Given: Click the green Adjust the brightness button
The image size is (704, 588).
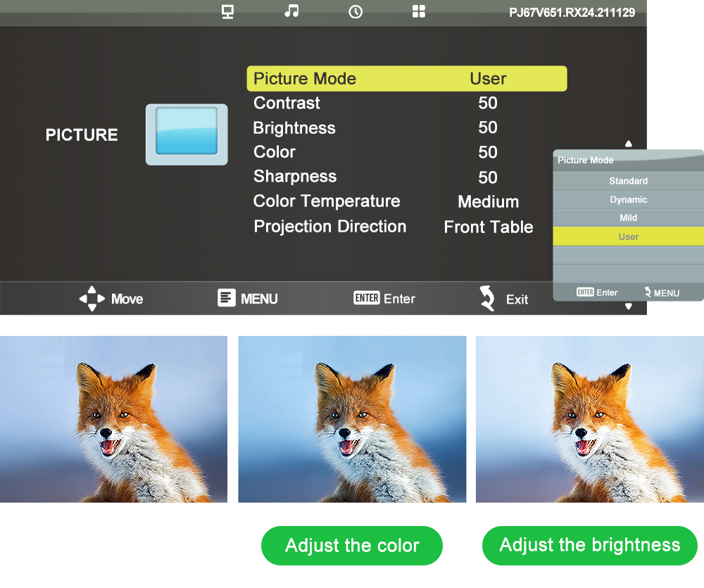Looking at the screenshot, I should pyautogui.click(x=590, y=546).
